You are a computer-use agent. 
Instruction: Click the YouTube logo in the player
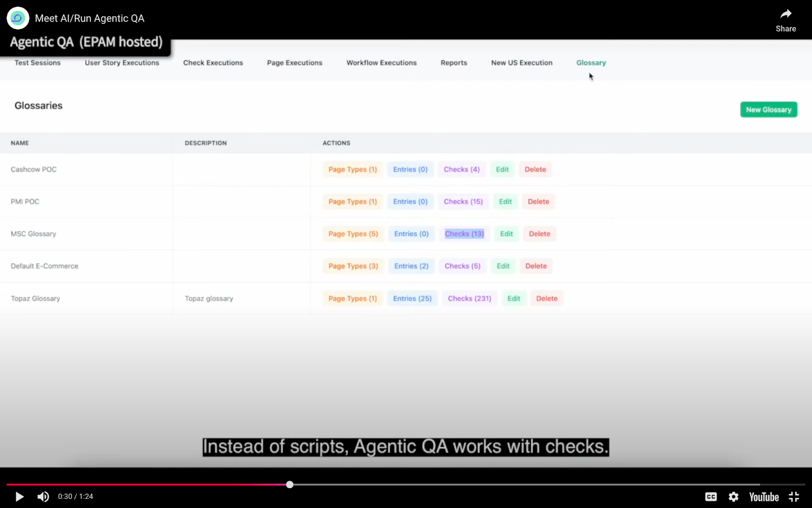pyautogui.click(x=764, y=497)
